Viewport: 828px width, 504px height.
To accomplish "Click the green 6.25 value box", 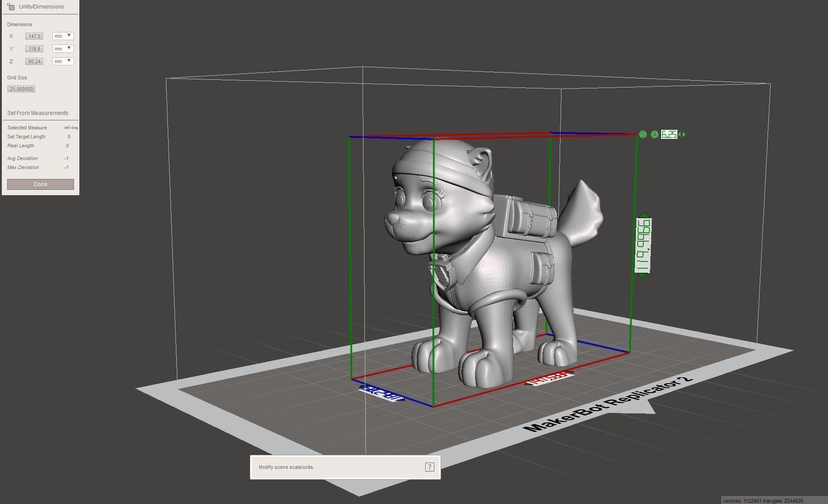I will 669,134.
